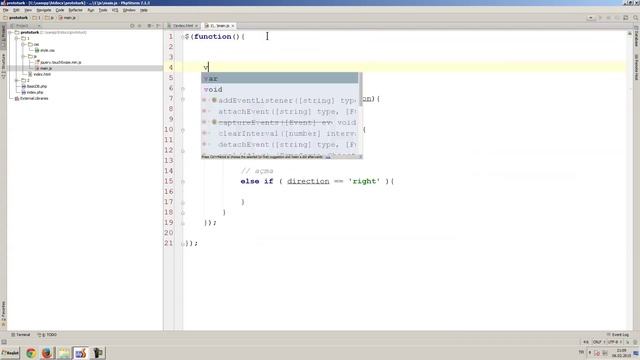Click the hide panel icon in the Project header
The height and width of the screenshot is (360, 640).
[158, 26]
